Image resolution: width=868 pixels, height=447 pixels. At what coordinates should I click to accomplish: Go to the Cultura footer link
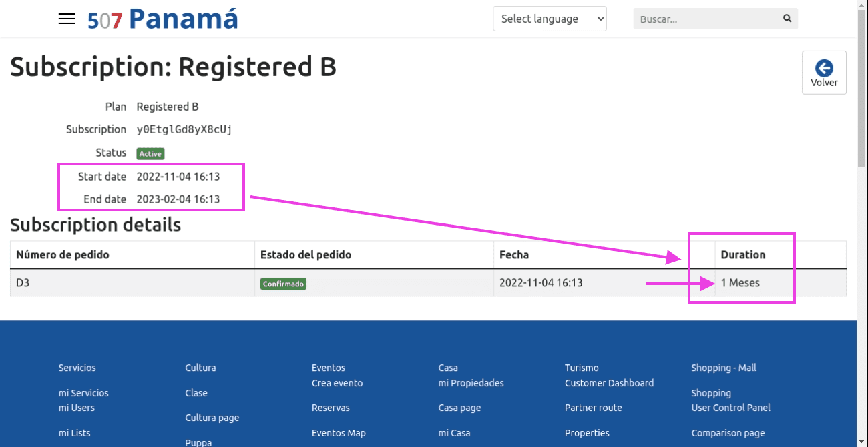(200, 368)
